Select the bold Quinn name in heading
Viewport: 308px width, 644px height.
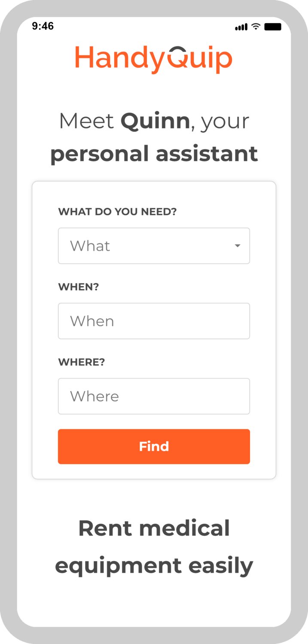155,121
